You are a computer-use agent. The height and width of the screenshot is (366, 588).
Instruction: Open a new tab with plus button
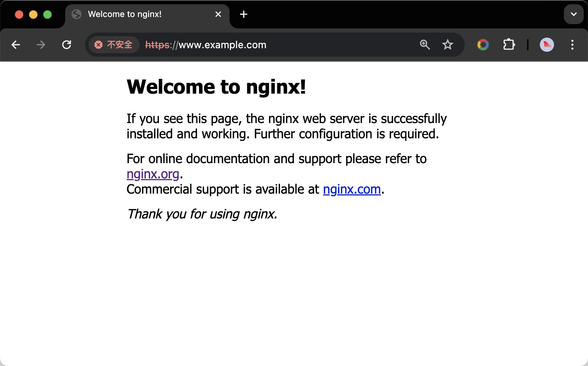[x=244, y=14]
